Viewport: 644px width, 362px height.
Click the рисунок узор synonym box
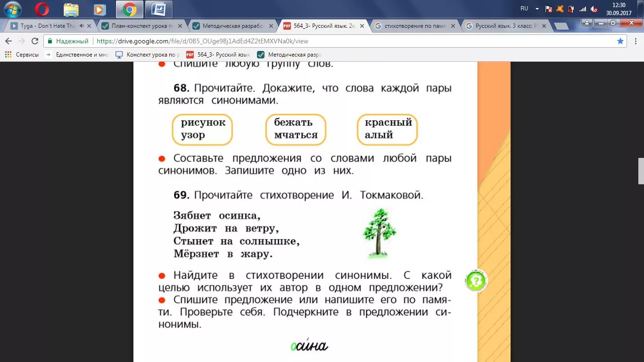coord(202,129)
